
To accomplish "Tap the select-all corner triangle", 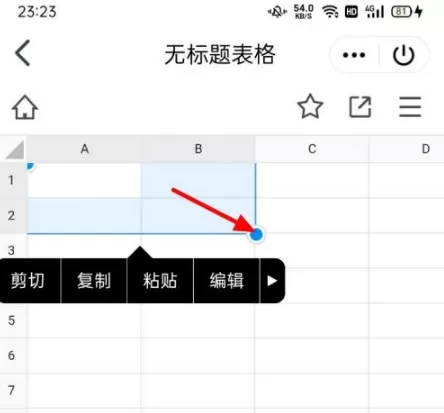I will point(15,150).
